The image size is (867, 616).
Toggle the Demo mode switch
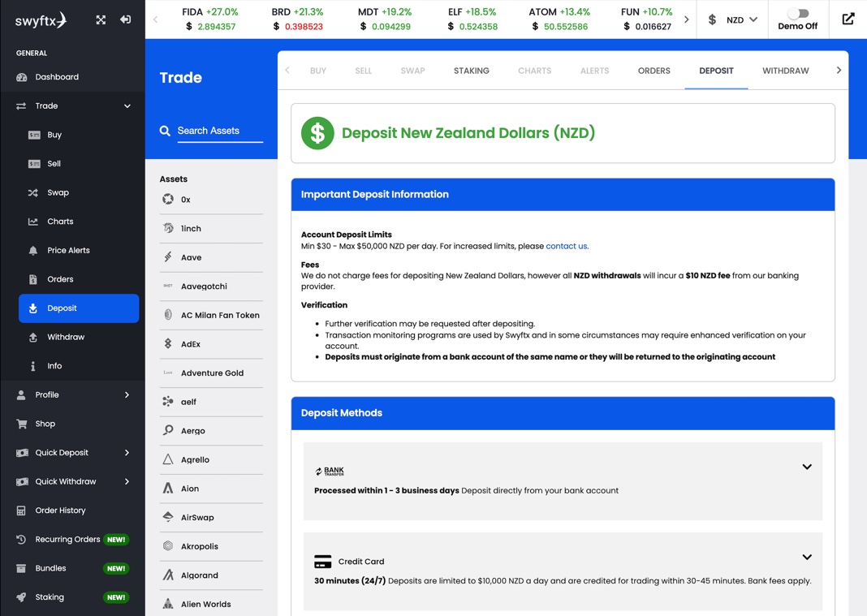click(798, 13)
